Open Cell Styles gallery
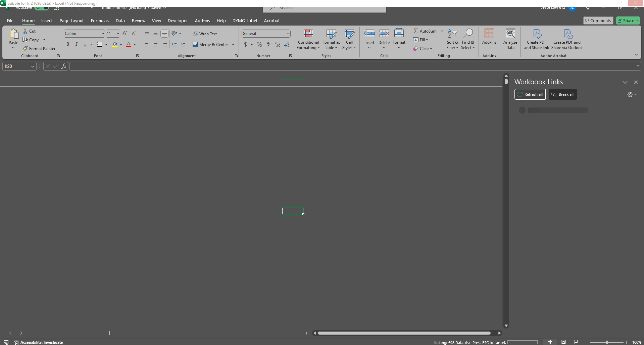The image size is (644, 345). (x=349, y=39)
